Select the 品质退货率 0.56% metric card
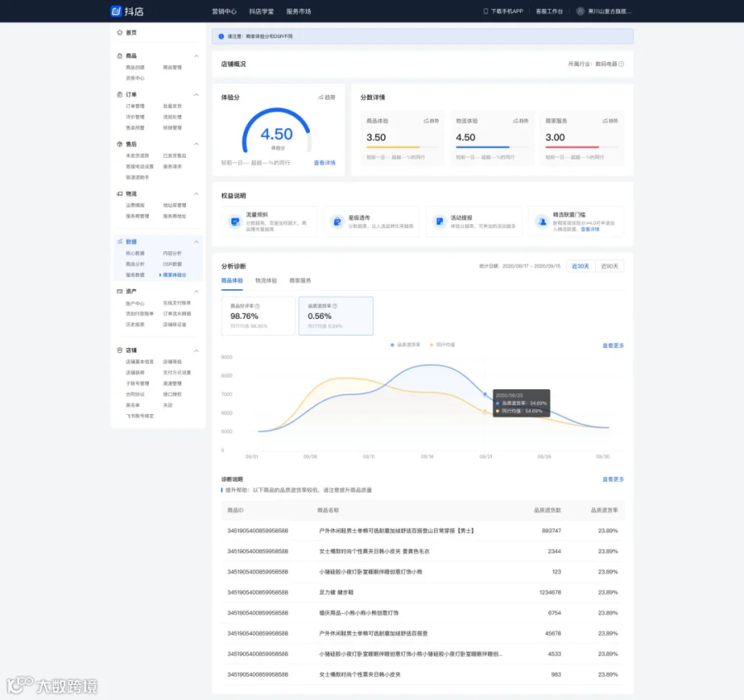Image resolution: width=744 pixels, height=700 pixels. 336,316
